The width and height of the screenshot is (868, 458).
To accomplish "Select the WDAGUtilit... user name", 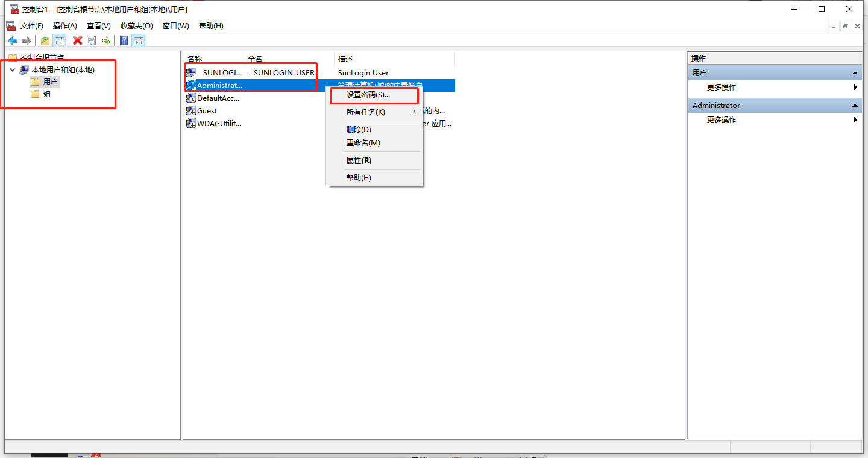I will point(219,124).
